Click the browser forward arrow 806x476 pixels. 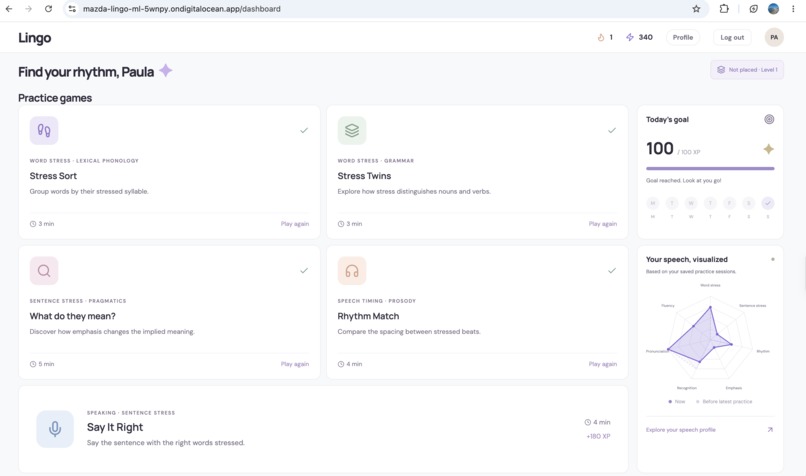[28, 9]
